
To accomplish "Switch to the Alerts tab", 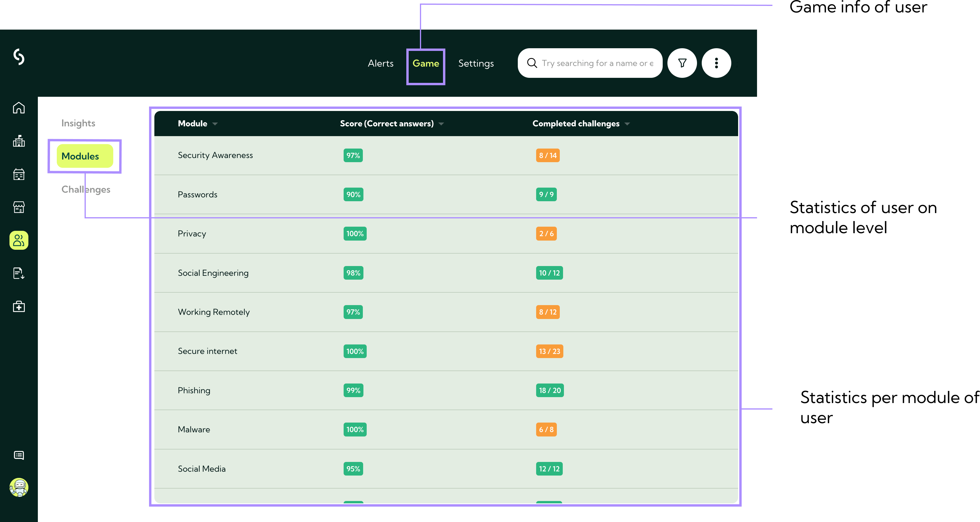I will (x=380, y=63).
